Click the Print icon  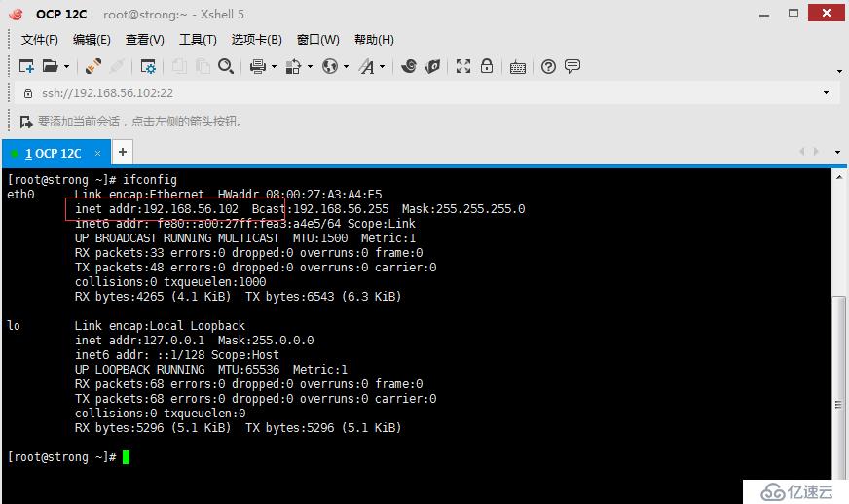[x=258, y=66]
